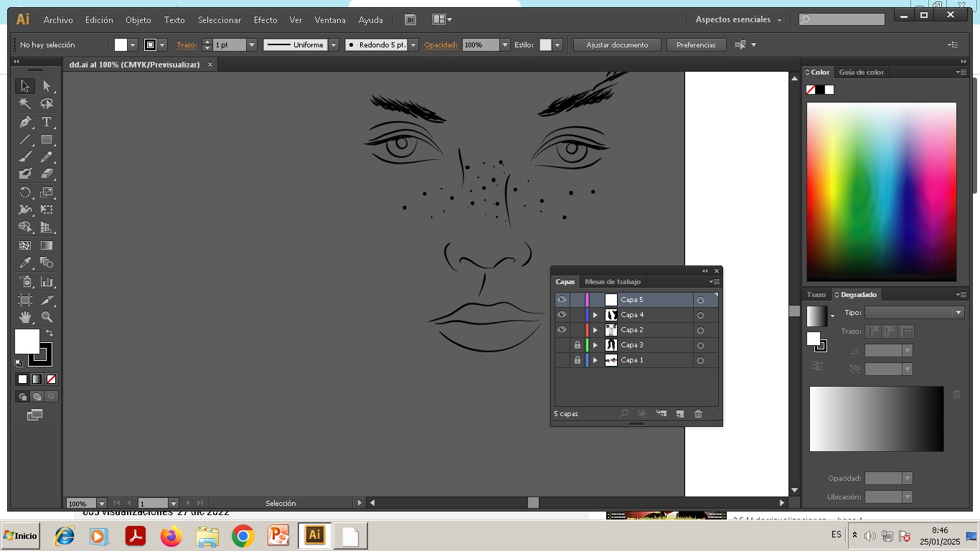This screenshot has width=980, height=551.
Task: Select the Pen tool
Action: pos(25,122)
